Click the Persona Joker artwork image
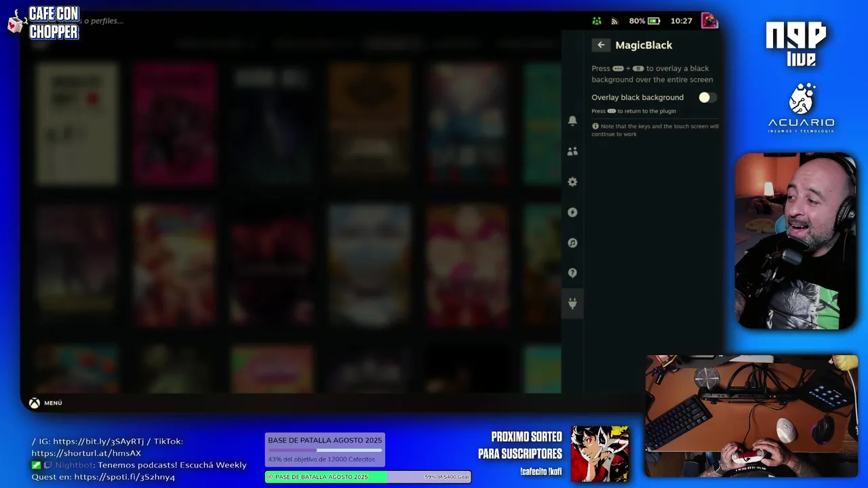The width and height of the screenshot is (868, 488). (600, 454)
